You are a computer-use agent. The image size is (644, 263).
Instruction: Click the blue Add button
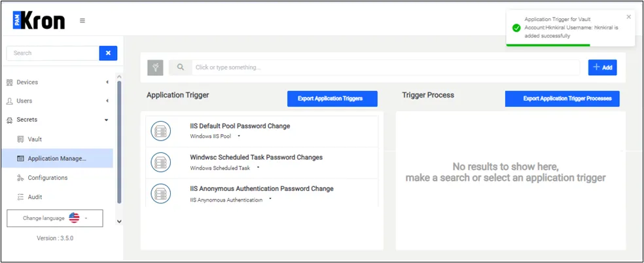pos(603,67)
